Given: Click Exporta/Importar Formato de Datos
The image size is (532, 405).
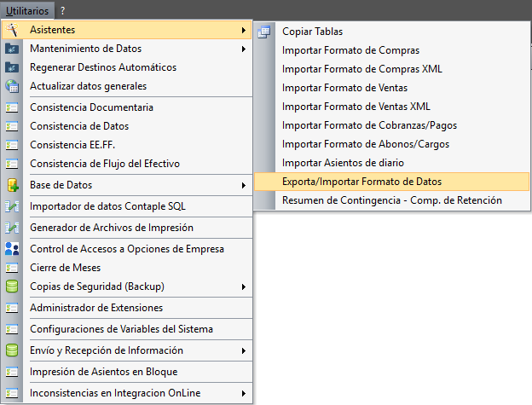Looking at the screenshot, I should [x=392, y=182].
